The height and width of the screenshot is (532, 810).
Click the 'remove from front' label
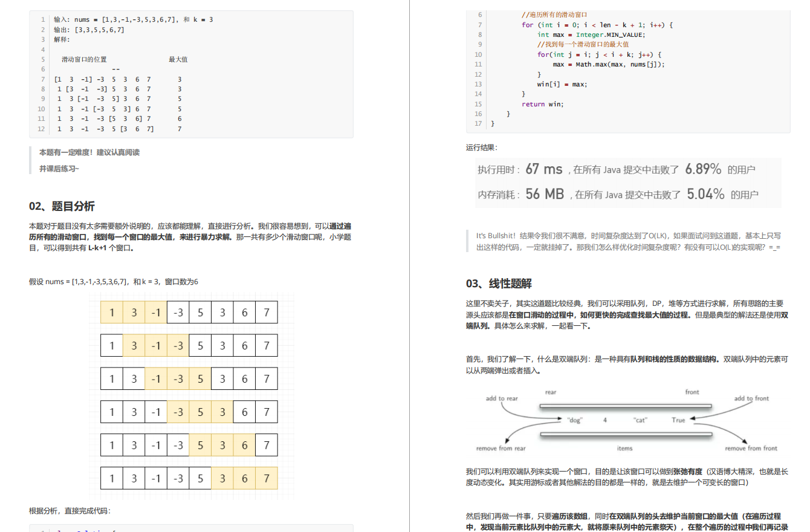point(751,449)
